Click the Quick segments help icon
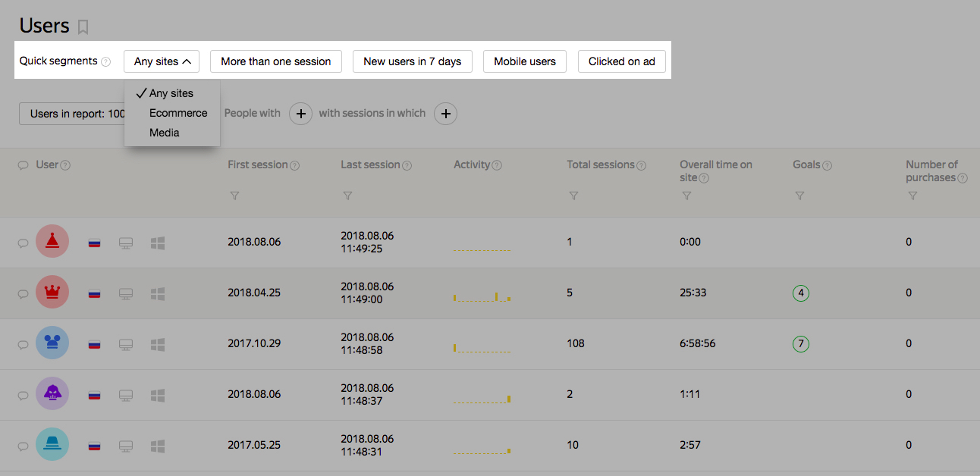 (x=105, y=61)
